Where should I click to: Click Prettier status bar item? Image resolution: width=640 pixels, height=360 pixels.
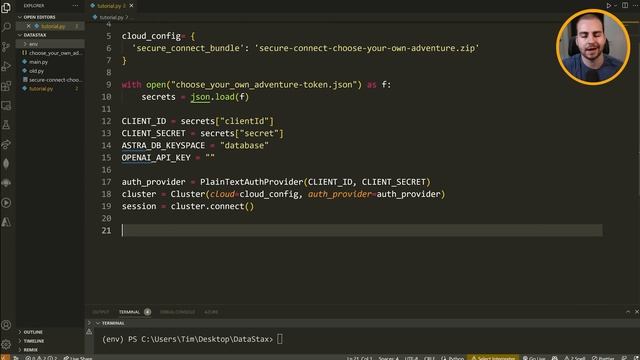[x=603, y=358]
